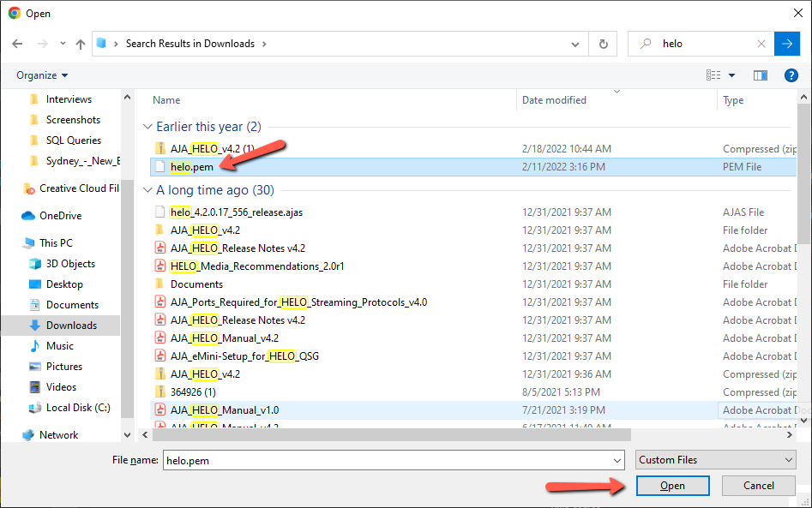Viewport: 812px width, 508px height.
Task: Select the Documents folder in results
Action: pyautogui.click(x=197, y=284)
